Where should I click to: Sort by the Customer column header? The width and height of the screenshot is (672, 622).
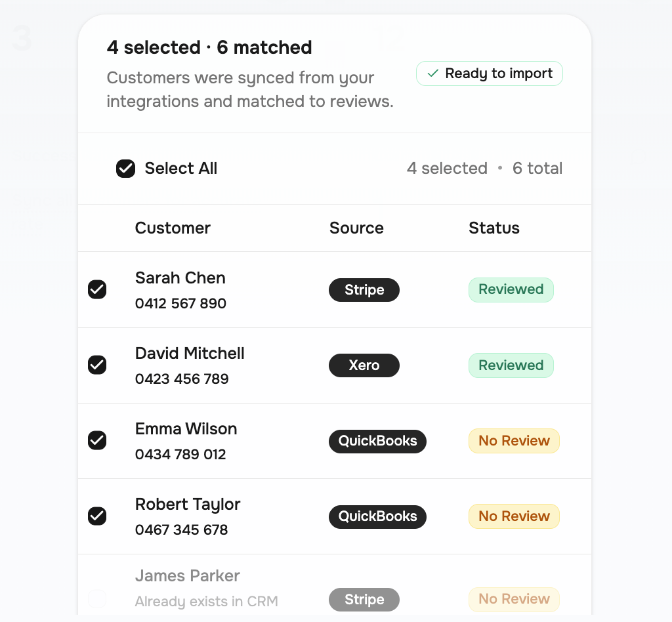pos(172,228)
